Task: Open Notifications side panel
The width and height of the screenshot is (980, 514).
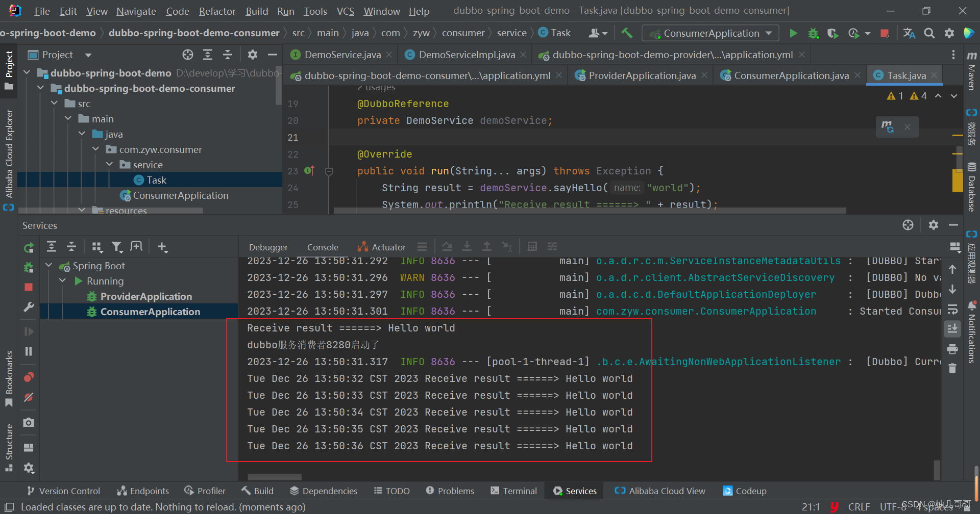Action: (x=972, y=332)
